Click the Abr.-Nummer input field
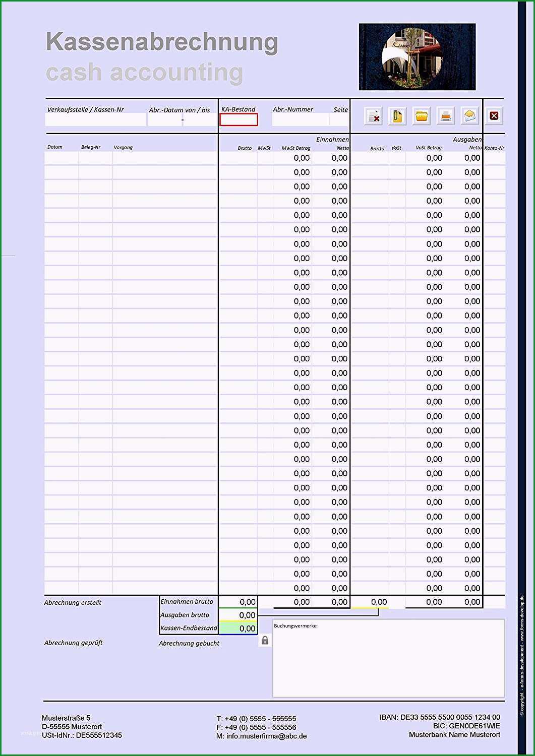The height and width of the screenshot is (756, 535). (301, 119)
